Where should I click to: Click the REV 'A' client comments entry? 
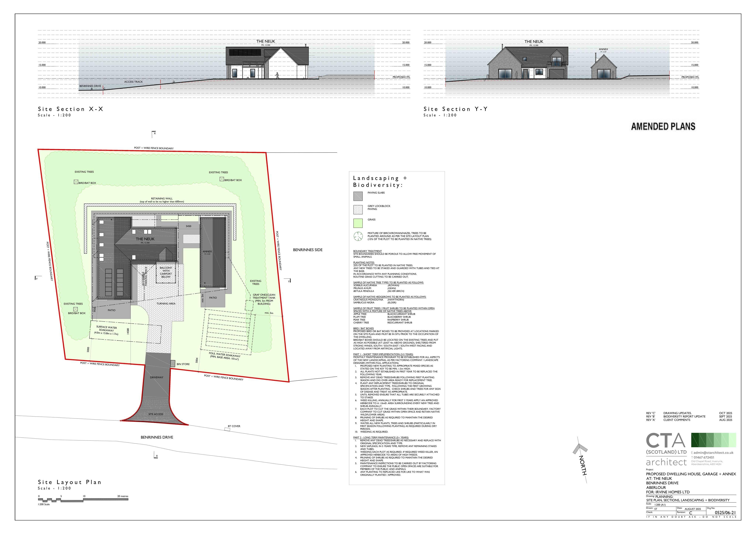[x=689, y=420]
